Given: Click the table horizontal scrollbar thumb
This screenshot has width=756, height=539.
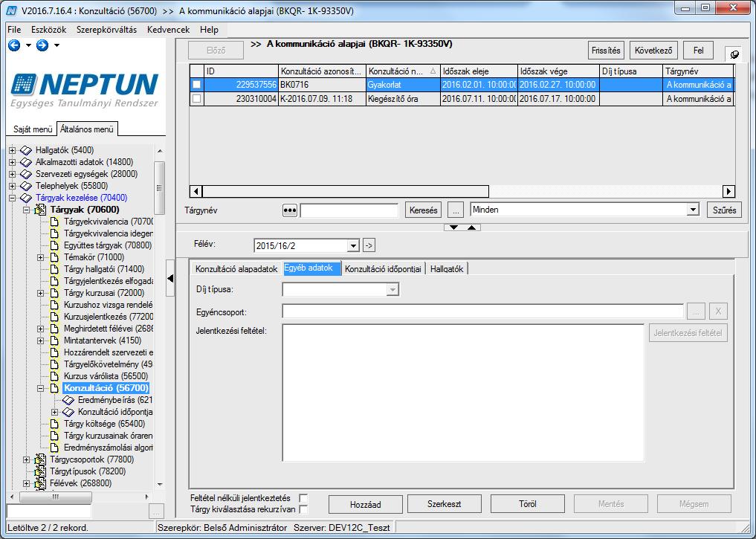Looking at the screenshot, I should click(346, 191).
